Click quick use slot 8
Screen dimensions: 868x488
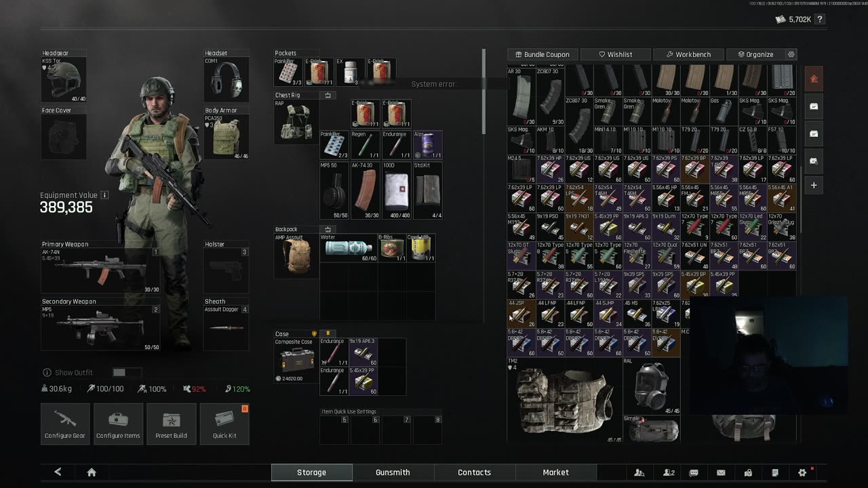[x=427, y=430]
